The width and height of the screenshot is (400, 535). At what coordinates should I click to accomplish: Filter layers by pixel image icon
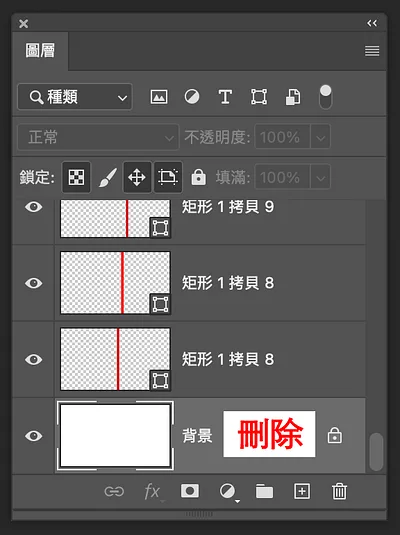click(x=159, y=97)
